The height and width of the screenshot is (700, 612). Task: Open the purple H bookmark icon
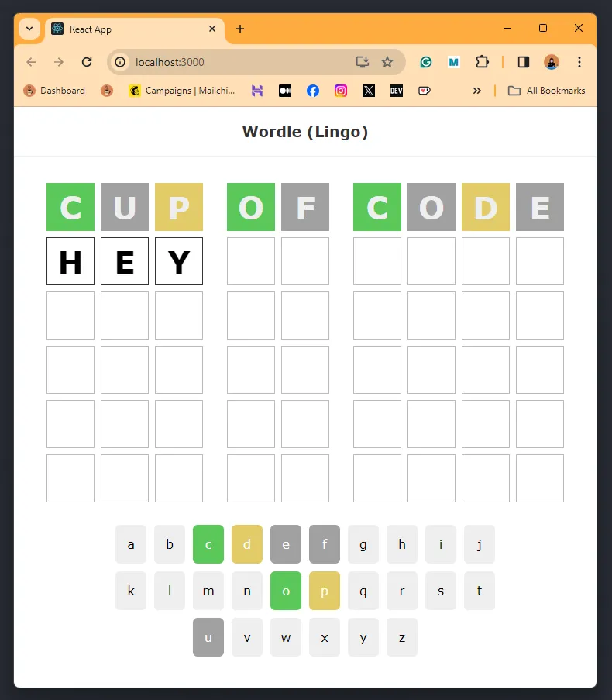coord(257,91)
